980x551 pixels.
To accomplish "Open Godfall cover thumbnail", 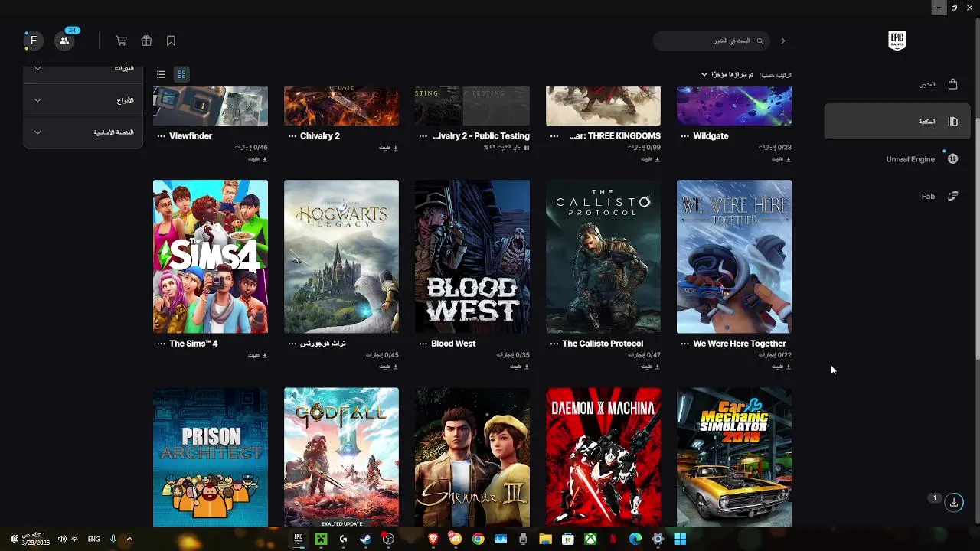I will tap(341, 457).
